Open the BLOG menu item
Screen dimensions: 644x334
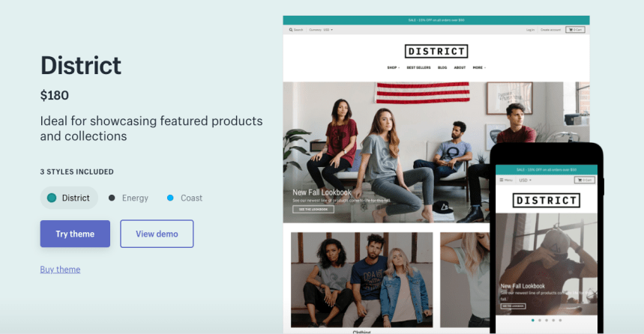click(442, 67)
